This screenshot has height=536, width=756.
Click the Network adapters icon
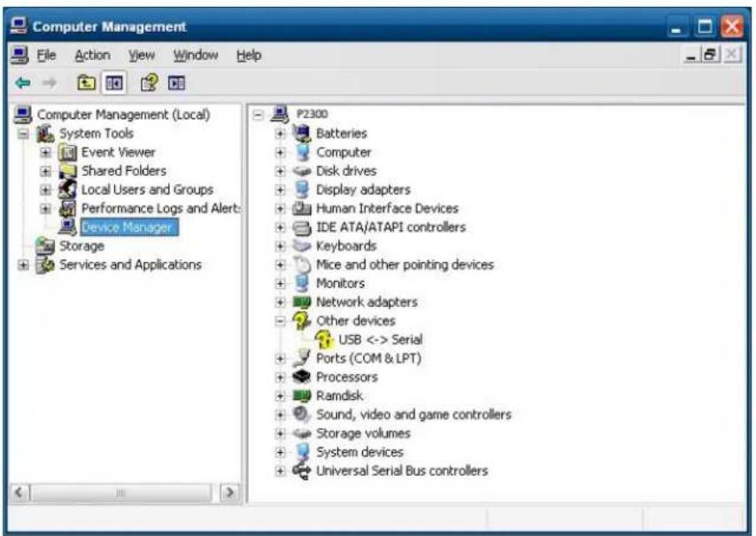pos(302,302)
